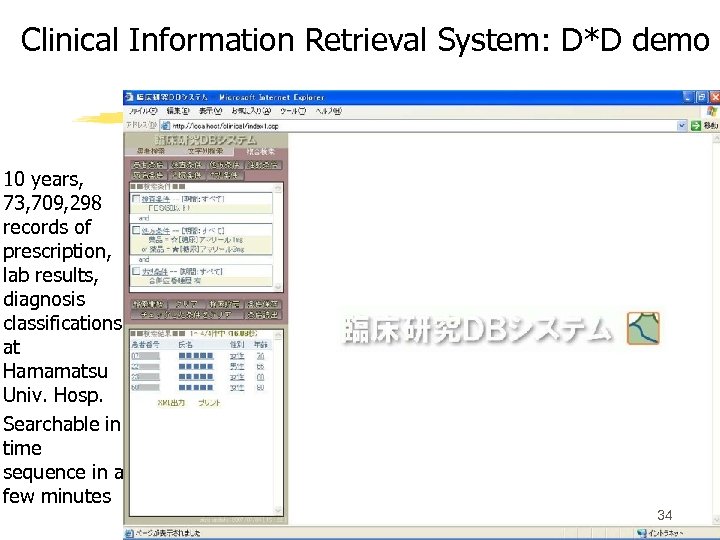
Task: Switch to the 文字列検索 tab
Action: pyautogui.click(x=205, y=151)
